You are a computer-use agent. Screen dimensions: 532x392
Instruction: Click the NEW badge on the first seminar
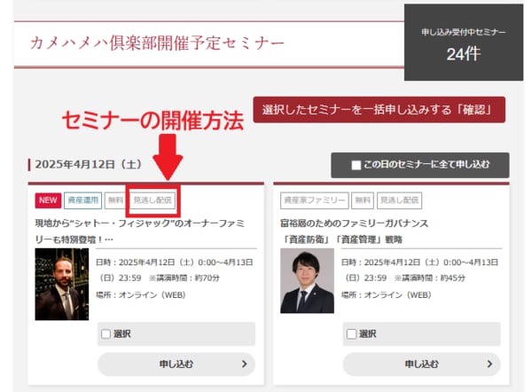click(x=47, y=201)
